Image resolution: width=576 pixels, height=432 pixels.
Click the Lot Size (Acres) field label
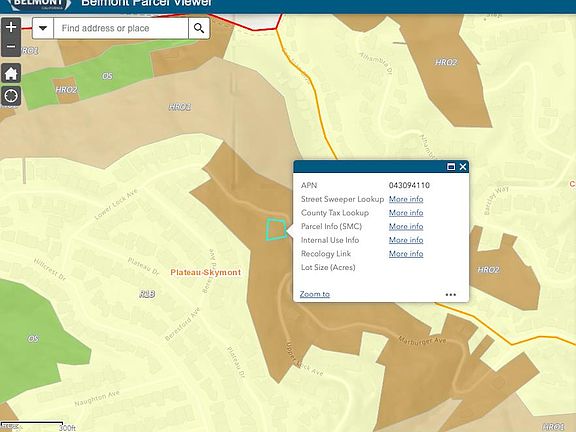(x=328, y=267)
